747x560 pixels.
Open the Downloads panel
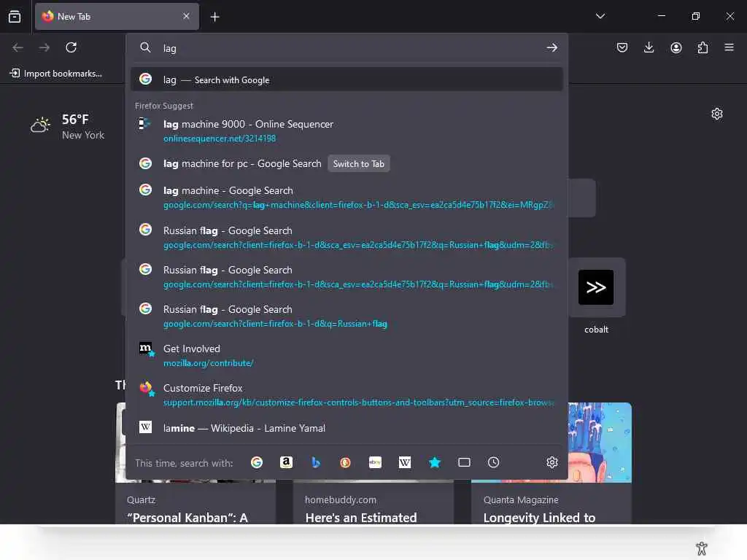[649, 47]
